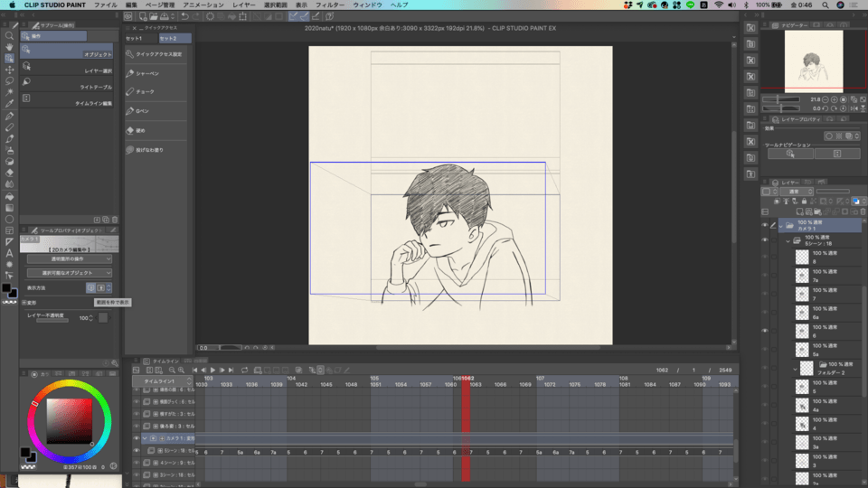The width and height of the screenshot is (868, 488).
Task: Select the Move layer tool
Action: click(x=9, y=70)
